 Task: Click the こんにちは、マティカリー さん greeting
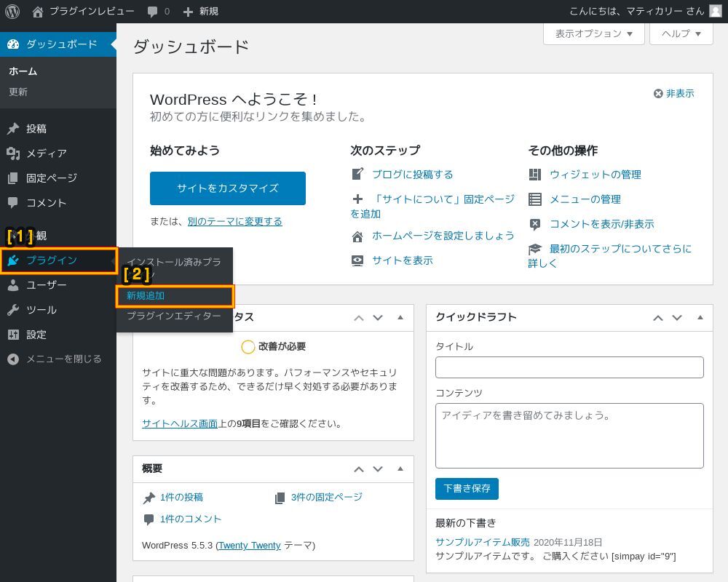tap(636, 11)
